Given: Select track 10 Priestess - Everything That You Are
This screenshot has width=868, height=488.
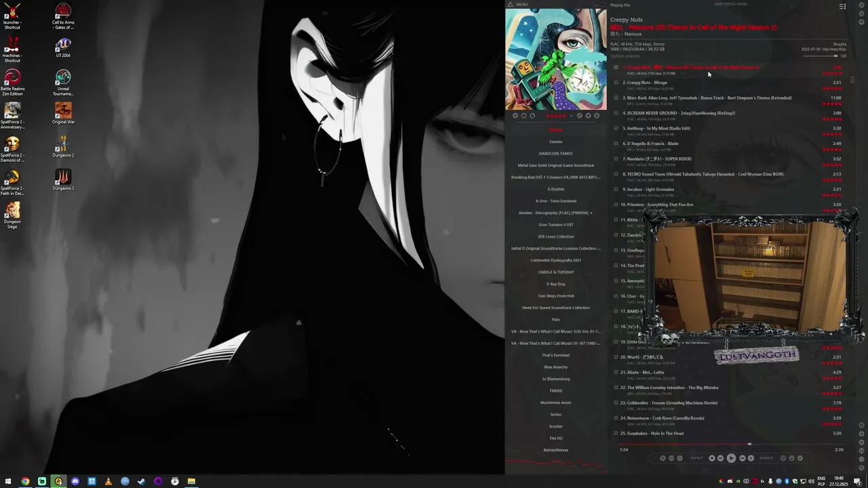Looking at the screenshot, I should (729, 207).
